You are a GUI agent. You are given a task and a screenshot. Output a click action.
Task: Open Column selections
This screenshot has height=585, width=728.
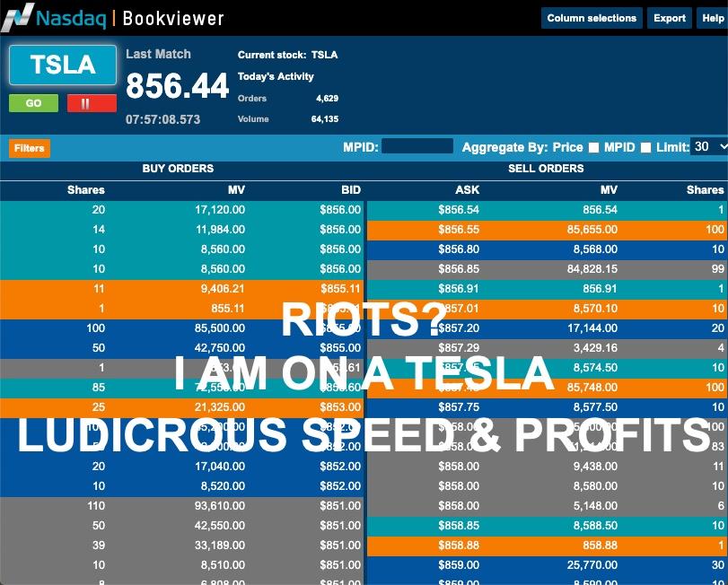591,18
